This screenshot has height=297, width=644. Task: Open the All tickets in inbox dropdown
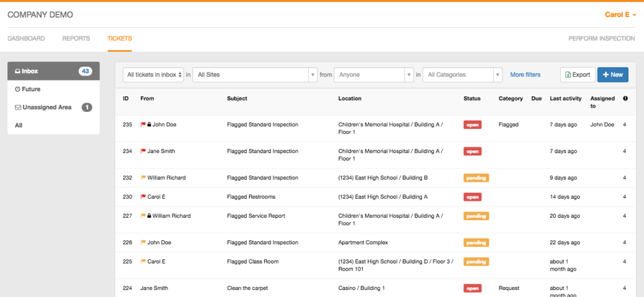click(x=153, y=75)
